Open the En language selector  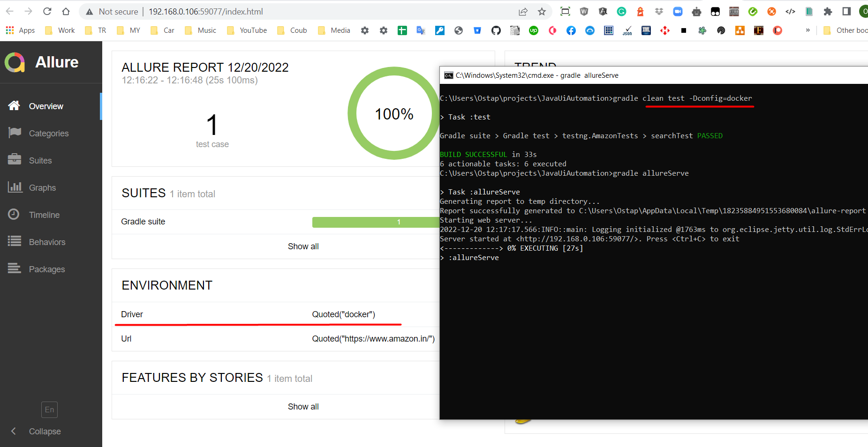49,410
